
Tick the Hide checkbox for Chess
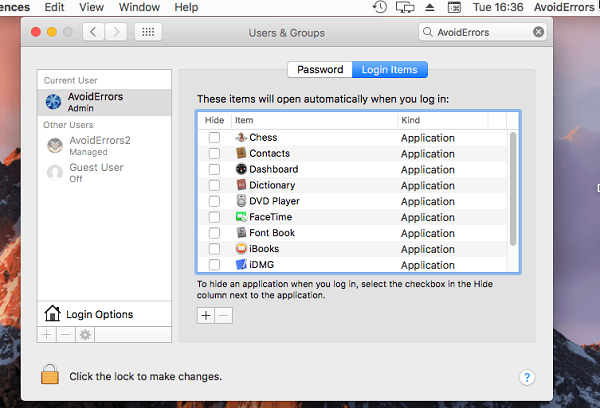[214, 137]
